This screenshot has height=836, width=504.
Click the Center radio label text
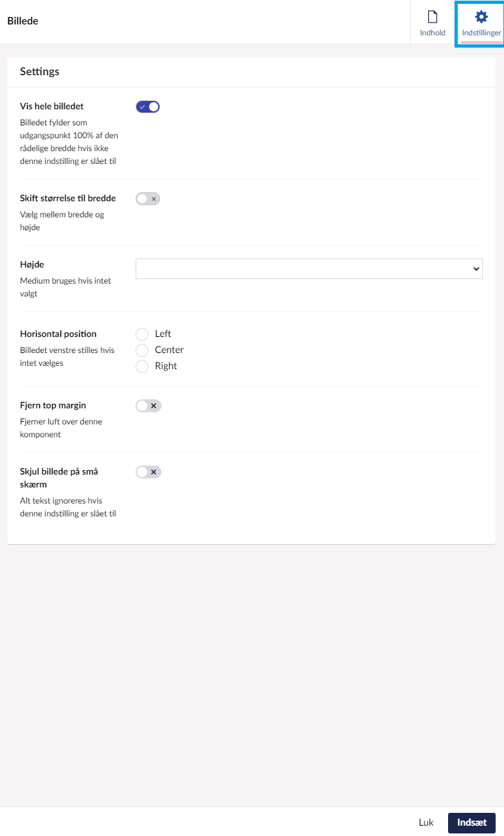click(169, 350)
